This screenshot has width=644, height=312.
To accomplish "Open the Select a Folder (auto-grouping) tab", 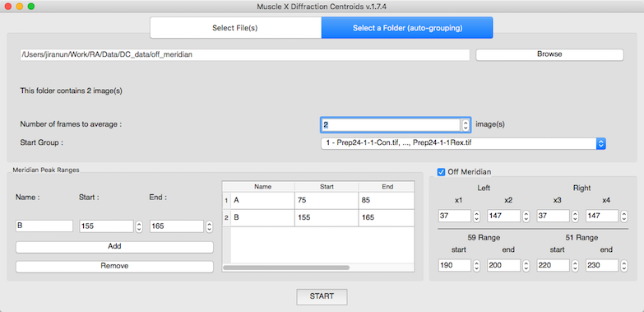I will [x=407, y=28].
